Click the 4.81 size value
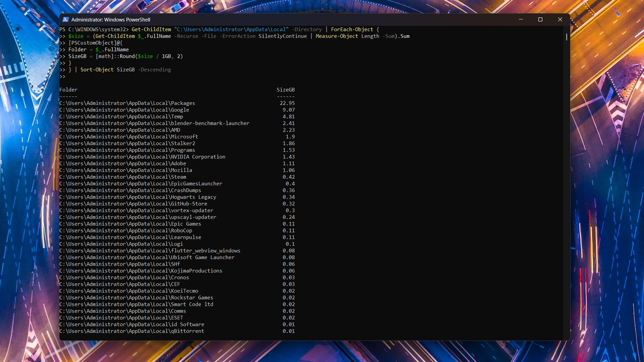This screenshot has height=362, width=644. (289, 117)
